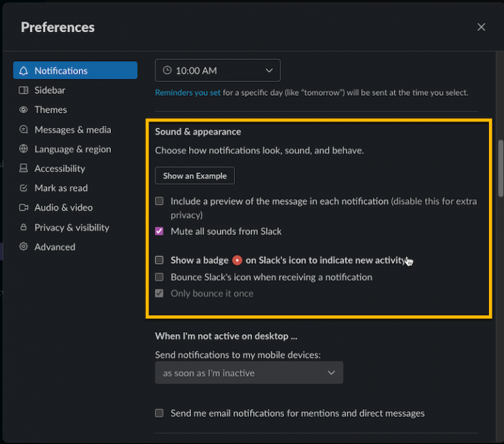This screenshot has width=504, height=444.
Task: Click the globe icon for Language & region
Action: pyautogui.click(x=24, y=150)
